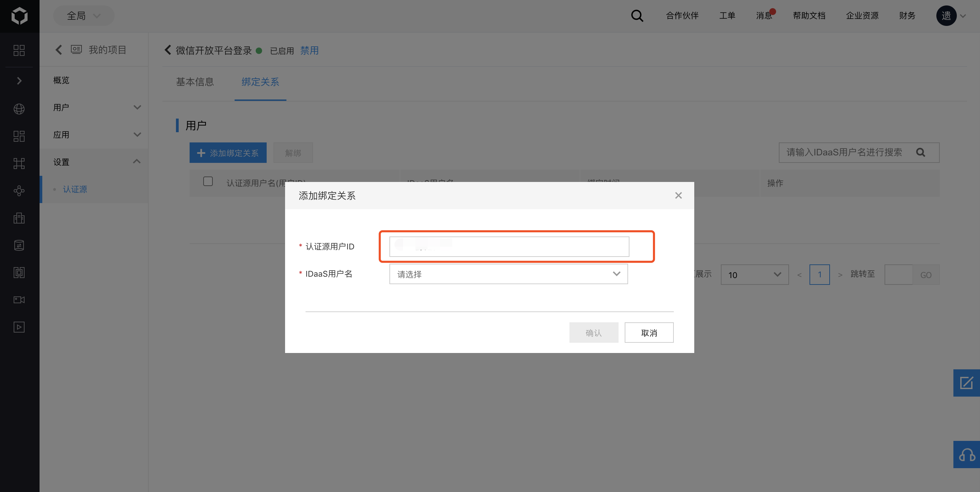Open the 全局 region dropdown
Image resolution: width=980 pixels, height=492 pixels.
(83, 16)
